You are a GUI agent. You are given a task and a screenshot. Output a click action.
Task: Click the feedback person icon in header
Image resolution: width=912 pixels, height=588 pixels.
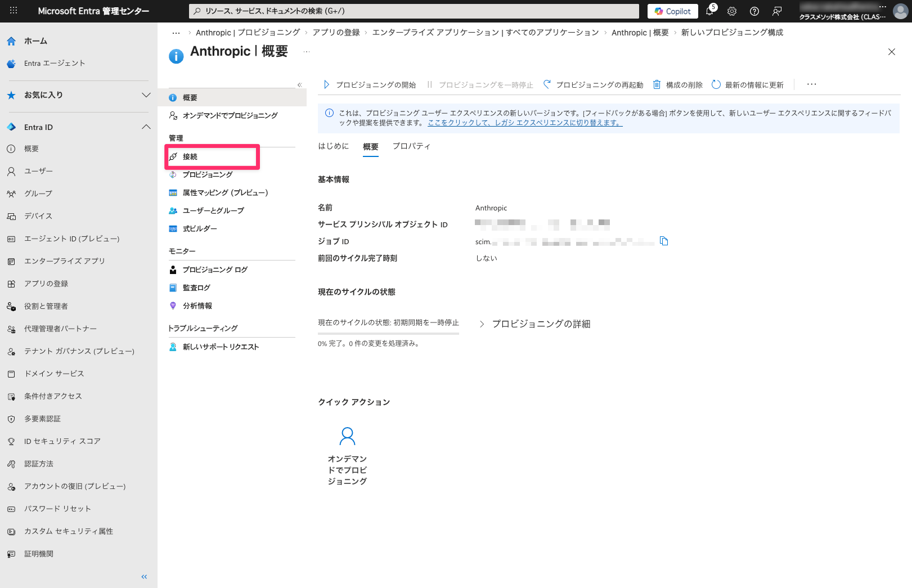coord(777,11)
